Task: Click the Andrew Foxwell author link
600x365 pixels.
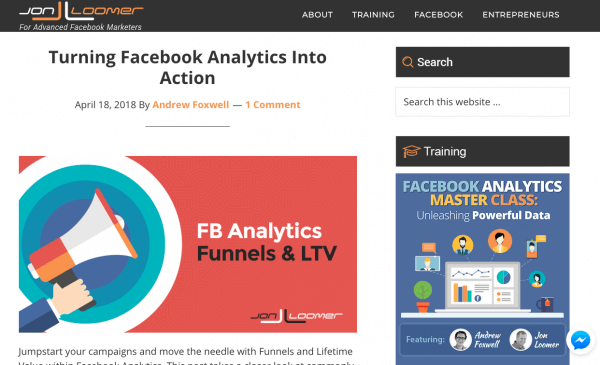Action: pos(191,105)
